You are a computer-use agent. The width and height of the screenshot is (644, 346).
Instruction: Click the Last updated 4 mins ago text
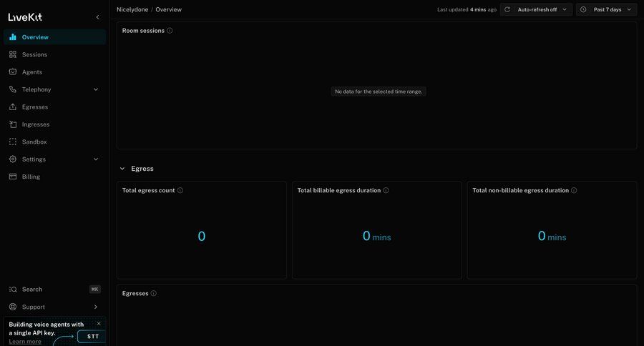(467, 9)
